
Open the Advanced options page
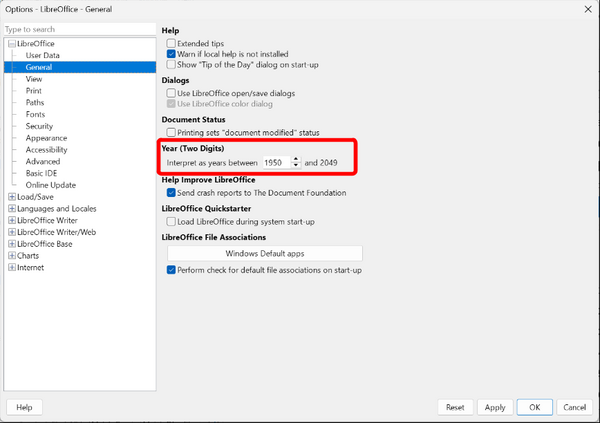pyautogui.click(x=43, y=162)
